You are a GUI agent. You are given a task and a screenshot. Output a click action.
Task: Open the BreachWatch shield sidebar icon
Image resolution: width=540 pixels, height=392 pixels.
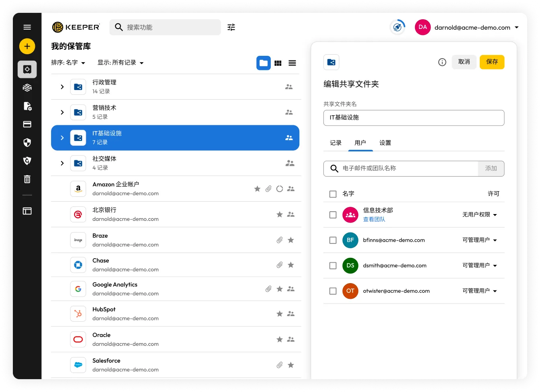point(27,161)
